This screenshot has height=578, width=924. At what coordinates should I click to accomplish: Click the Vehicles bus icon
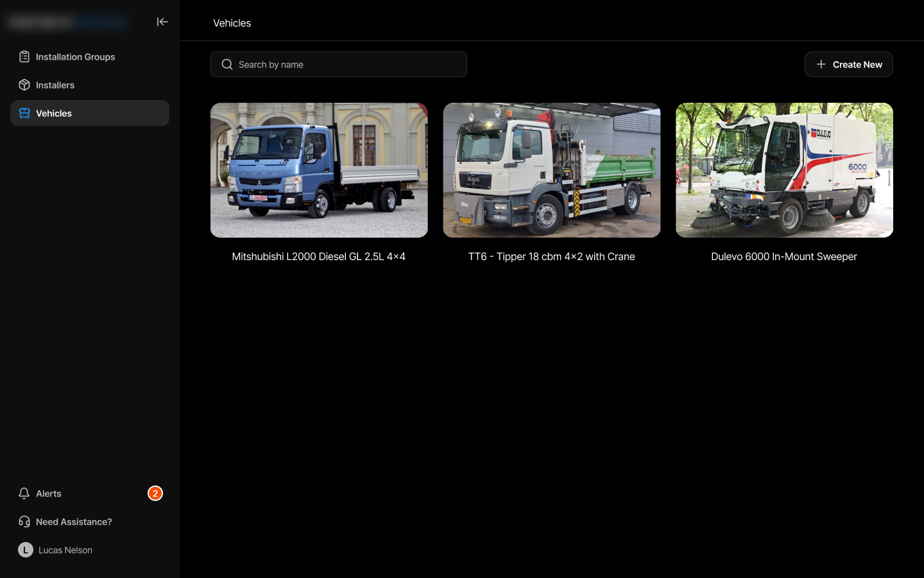(24, 113)
